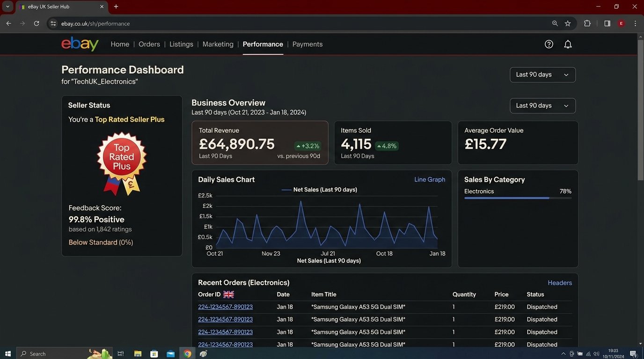644x359 pixels.
Task: Open the Chrome profile avatar
Action: 622,23
